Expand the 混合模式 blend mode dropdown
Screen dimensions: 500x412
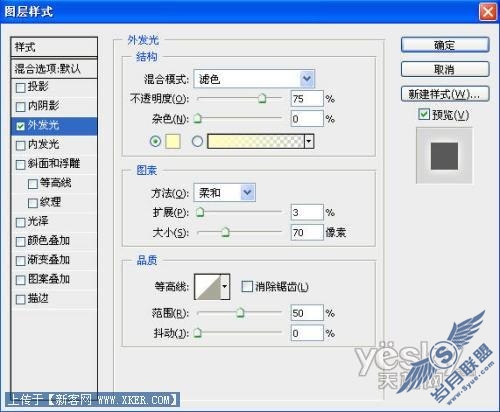[x=307, y=79]
